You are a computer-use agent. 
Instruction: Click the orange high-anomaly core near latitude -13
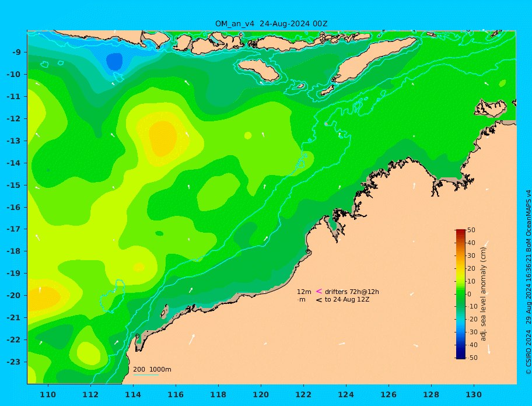click(163, 138)
